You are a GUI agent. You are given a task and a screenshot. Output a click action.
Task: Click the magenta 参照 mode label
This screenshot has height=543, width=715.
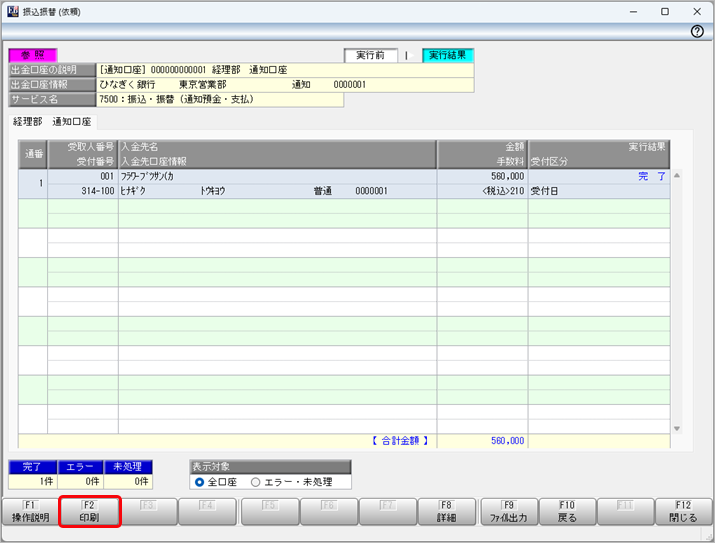click(33, 55)
